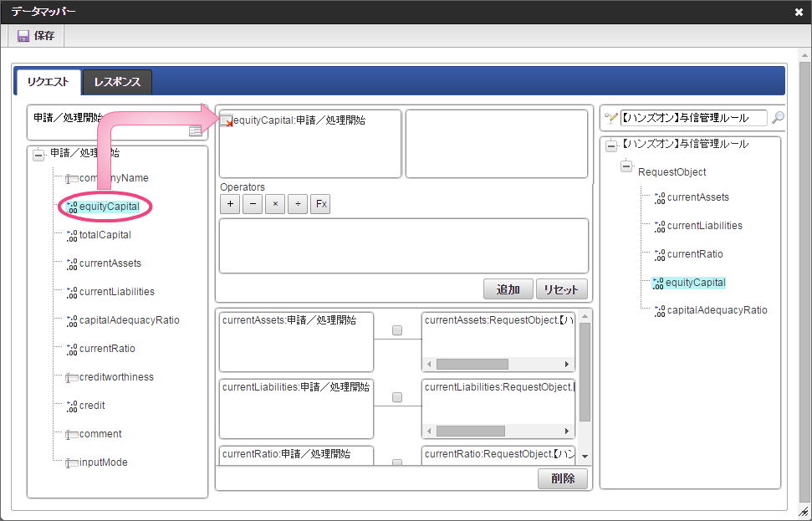The width and height of the screenshot is (812, 521).
Task: Select equityCapital in the left tree
Action: pos(110,207)
